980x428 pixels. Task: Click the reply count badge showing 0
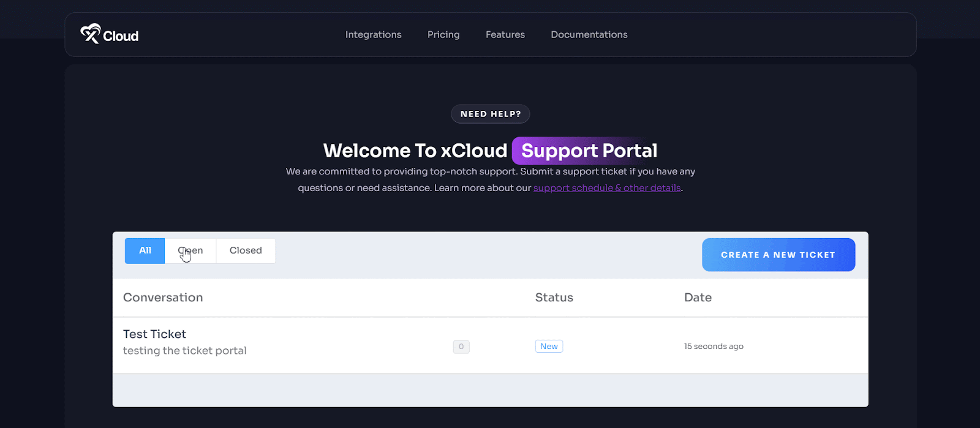[461, 347]
